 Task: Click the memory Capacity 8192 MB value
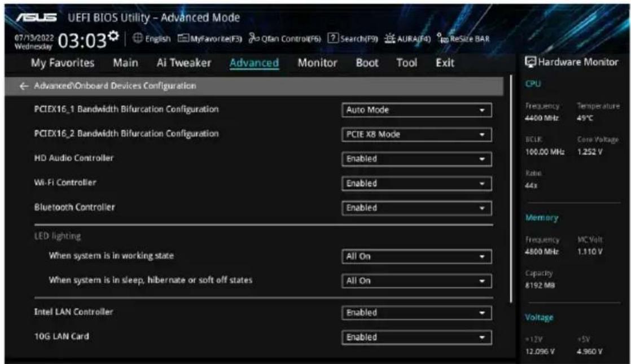tap(540, 286)
